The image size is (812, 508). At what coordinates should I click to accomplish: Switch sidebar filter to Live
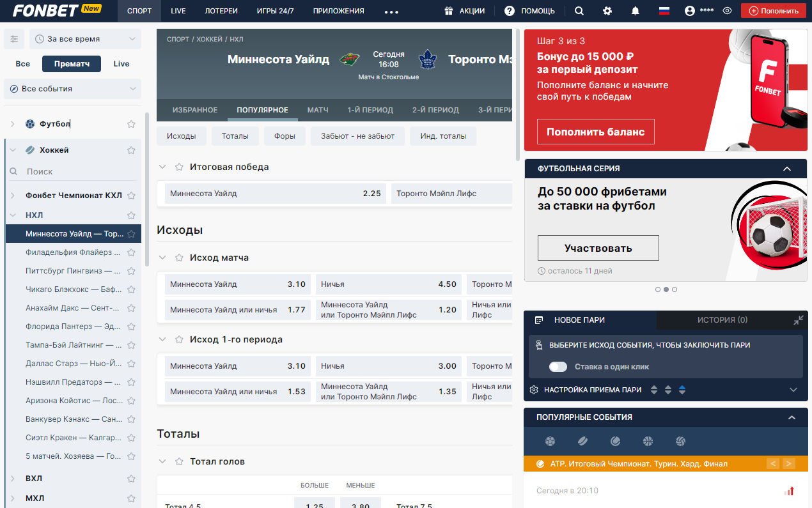[121, 64]
